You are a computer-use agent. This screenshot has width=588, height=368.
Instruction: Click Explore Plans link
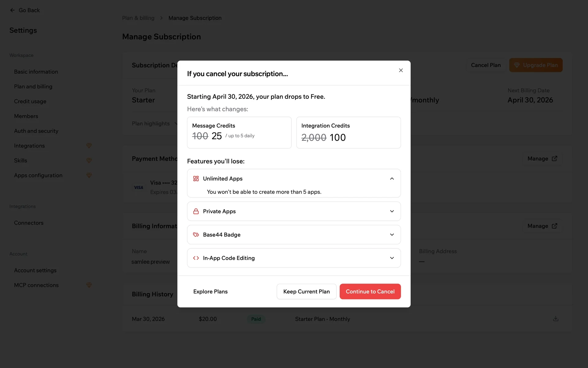tap(210, 291)
